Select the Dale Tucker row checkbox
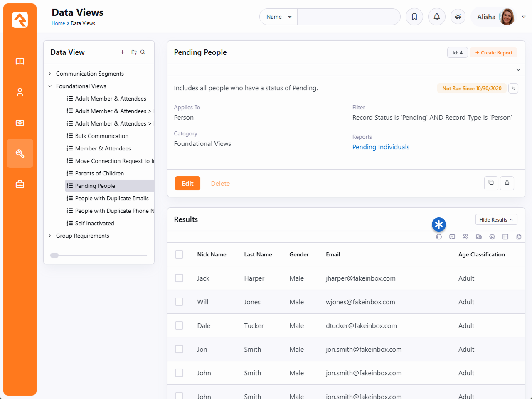Image resolution: width=532 pixels, height=399 pixels. 179,325
